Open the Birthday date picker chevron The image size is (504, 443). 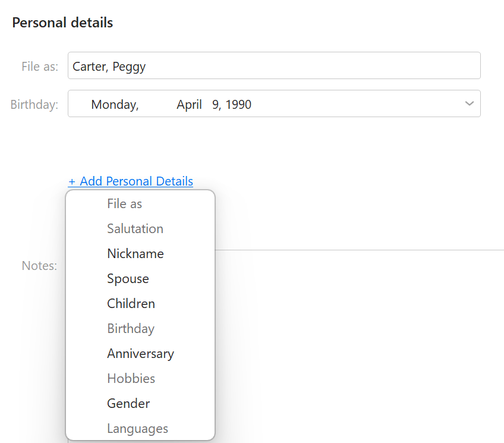tap(469, 104)
